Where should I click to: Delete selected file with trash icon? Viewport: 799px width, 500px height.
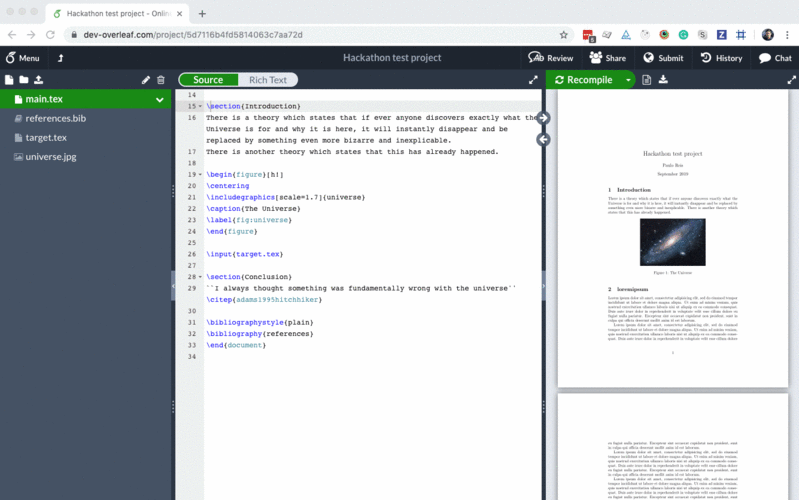tap(161, 80)
